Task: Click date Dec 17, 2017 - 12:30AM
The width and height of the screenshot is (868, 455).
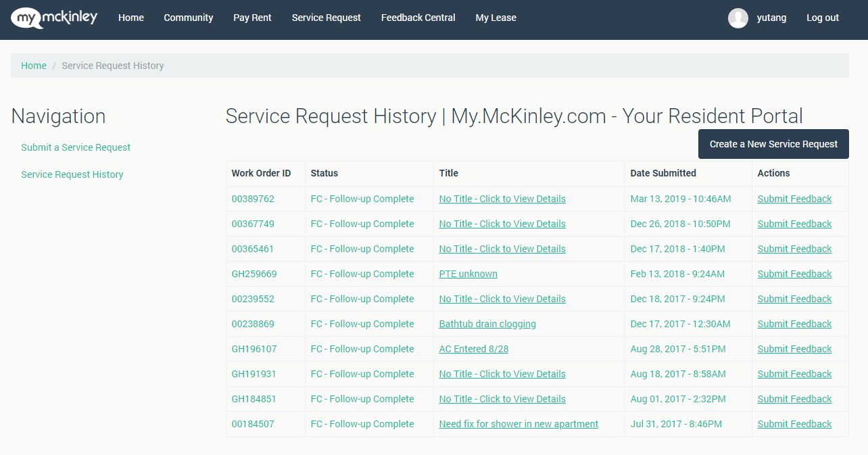Action: [x=681, y=324]
